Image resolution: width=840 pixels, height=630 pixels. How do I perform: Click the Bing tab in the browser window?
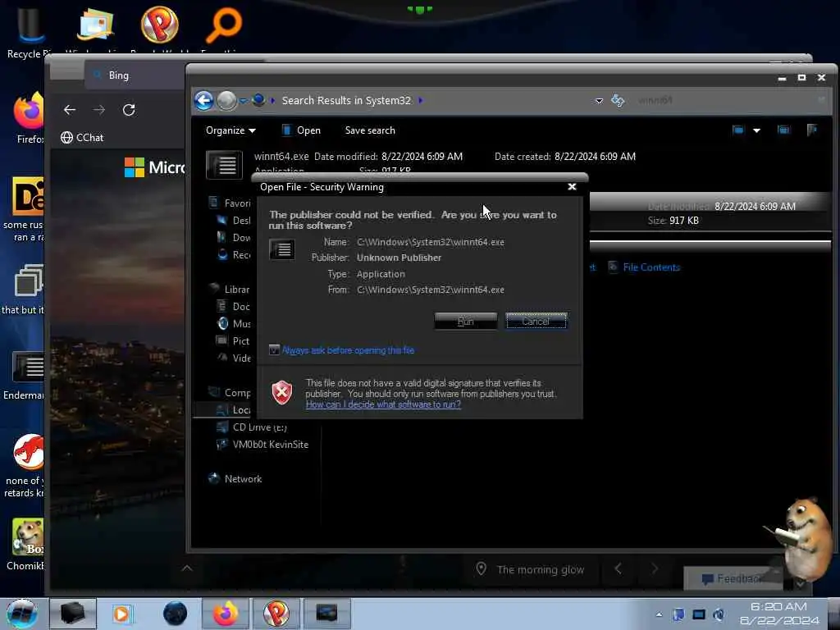[x=134, y=75]
